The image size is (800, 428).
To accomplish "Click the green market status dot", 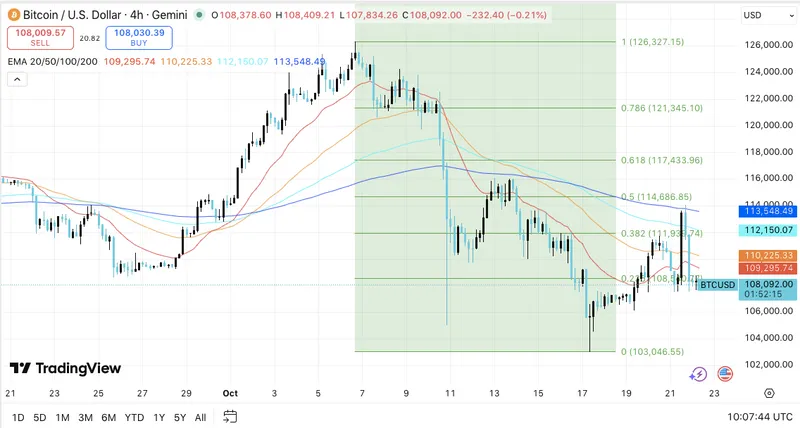I will [x=201, y=15].
